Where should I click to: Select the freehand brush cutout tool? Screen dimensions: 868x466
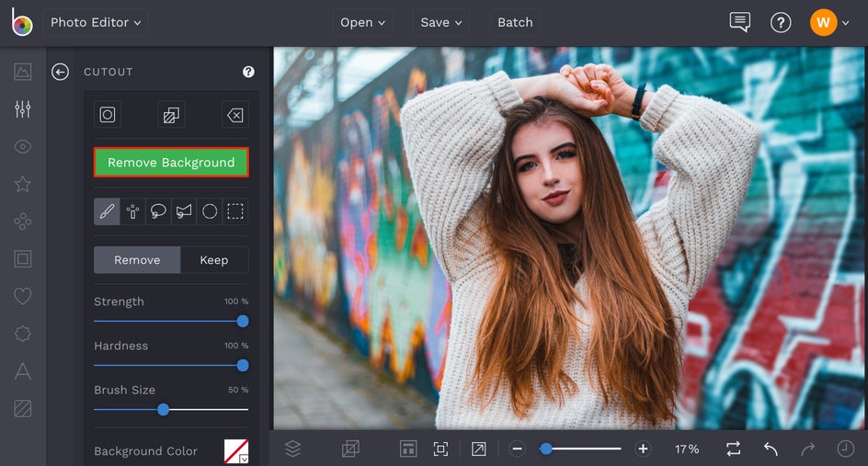[x=107, y=211]
